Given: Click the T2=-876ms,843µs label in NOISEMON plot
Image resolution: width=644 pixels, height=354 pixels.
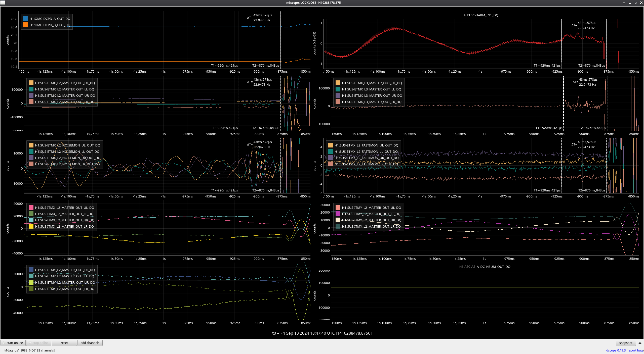Looking at the screenshot, I should 266,190.
